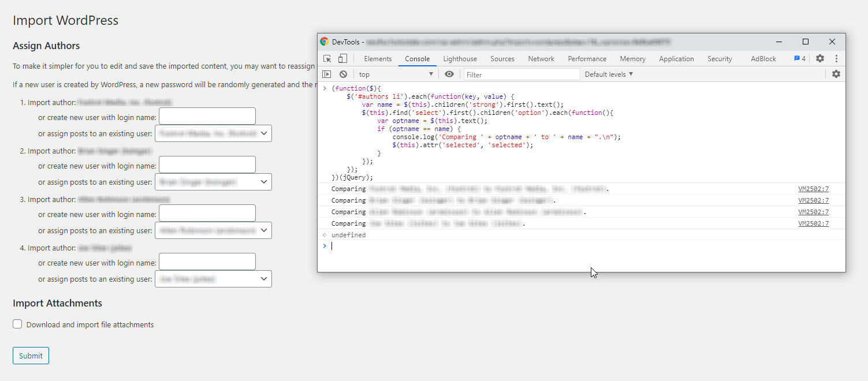The height and width of the screenshot is (381, 868).
Task: Click the Import Attachments heading
Action: [x=57, y=303]
